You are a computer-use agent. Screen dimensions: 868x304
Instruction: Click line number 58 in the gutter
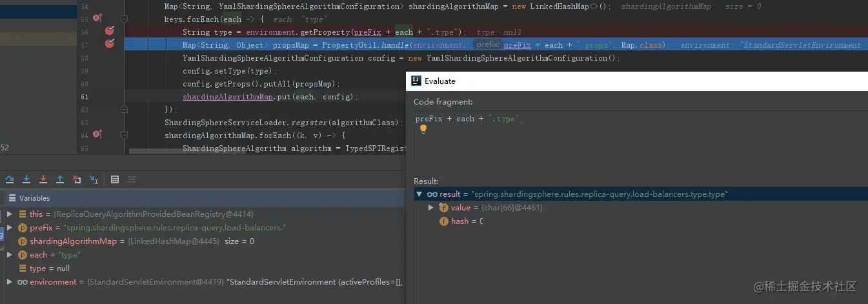[85, 58]
